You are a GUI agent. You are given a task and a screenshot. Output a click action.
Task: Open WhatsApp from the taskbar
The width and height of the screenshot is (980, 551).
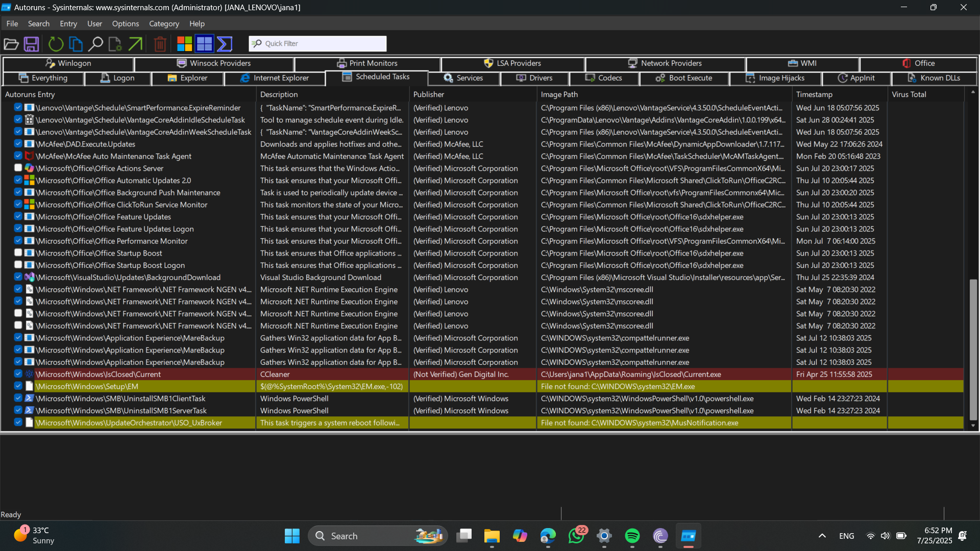tap(576, 536)
